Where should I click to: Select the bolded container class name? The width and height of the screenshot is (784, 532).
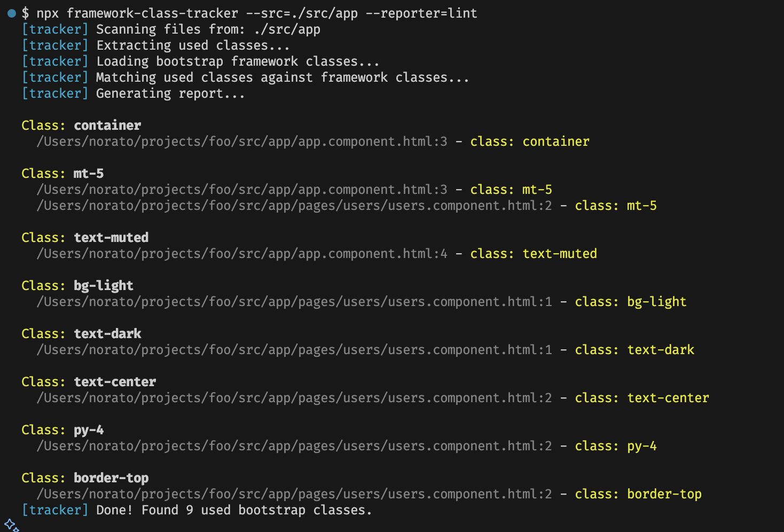pyautogui.click(x=107, y=125)
